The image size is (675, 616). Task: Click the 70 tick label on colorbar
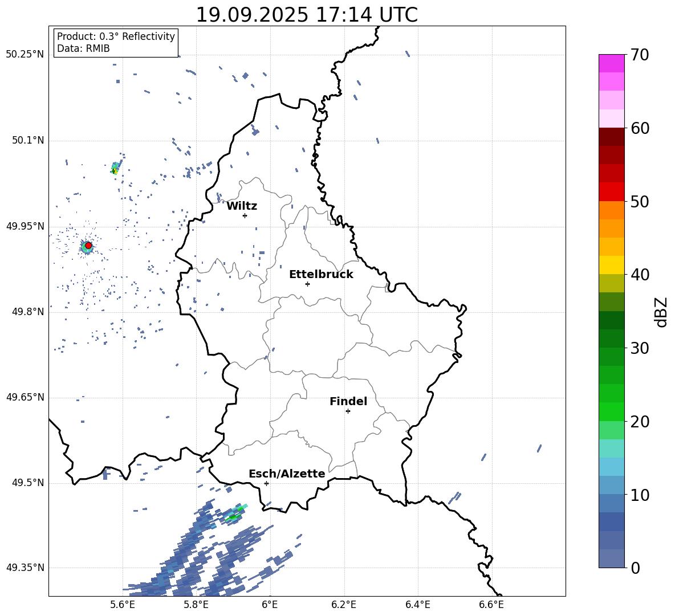coord(640,55)
